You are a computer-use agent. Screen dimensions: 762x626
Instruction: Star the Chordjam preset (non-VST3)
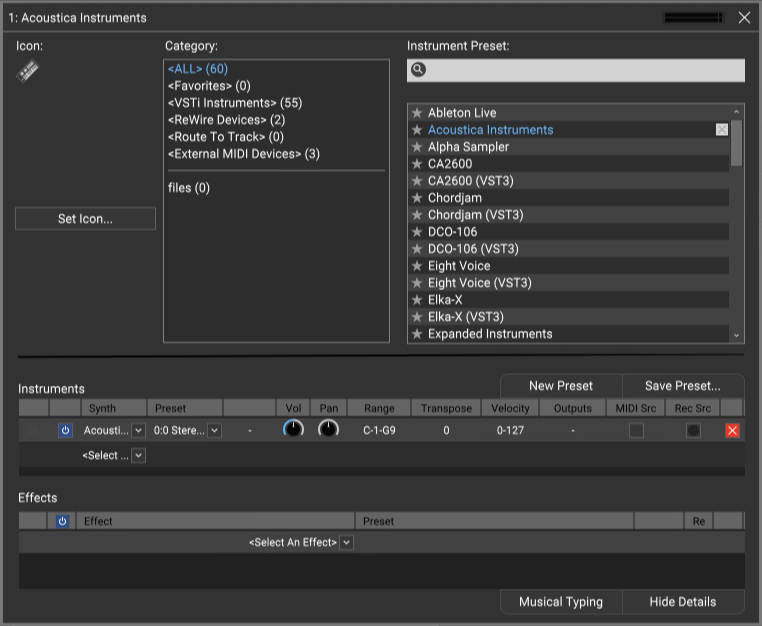pos(416,198)
